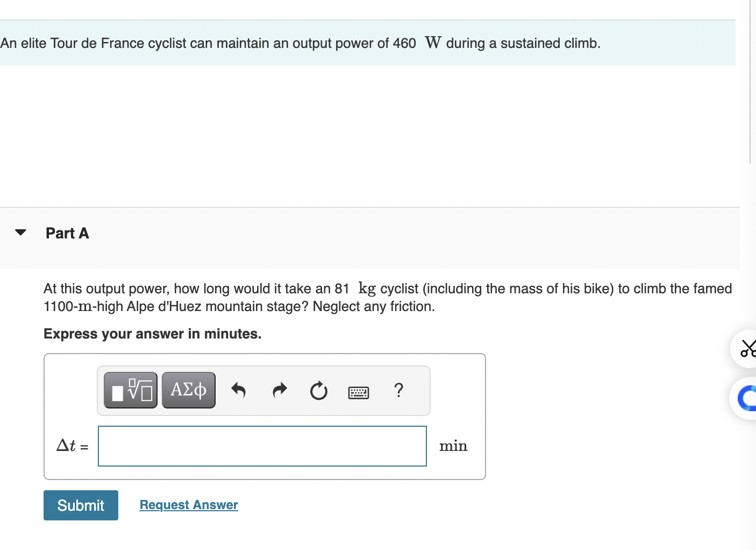The height and width of the screenshot is (550, 756).
Task: Select the min unit label area
Action: coord(453,446)
